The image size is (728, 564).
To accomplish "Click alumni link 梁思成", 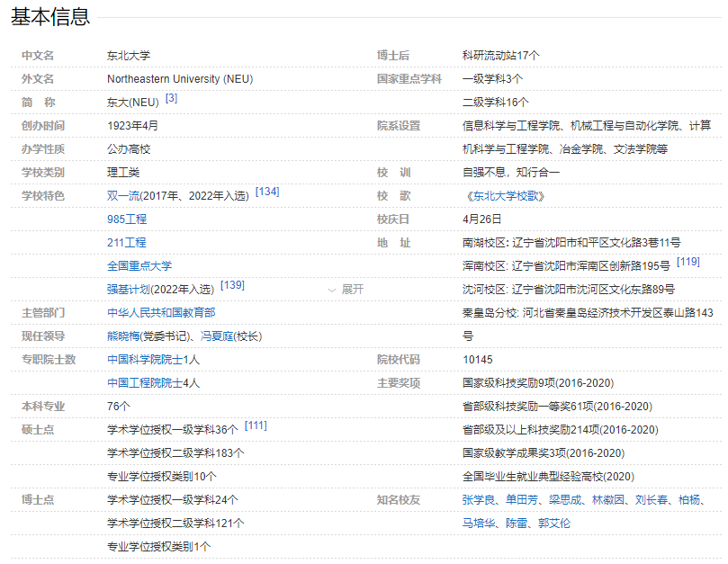I will click(565, 500).
